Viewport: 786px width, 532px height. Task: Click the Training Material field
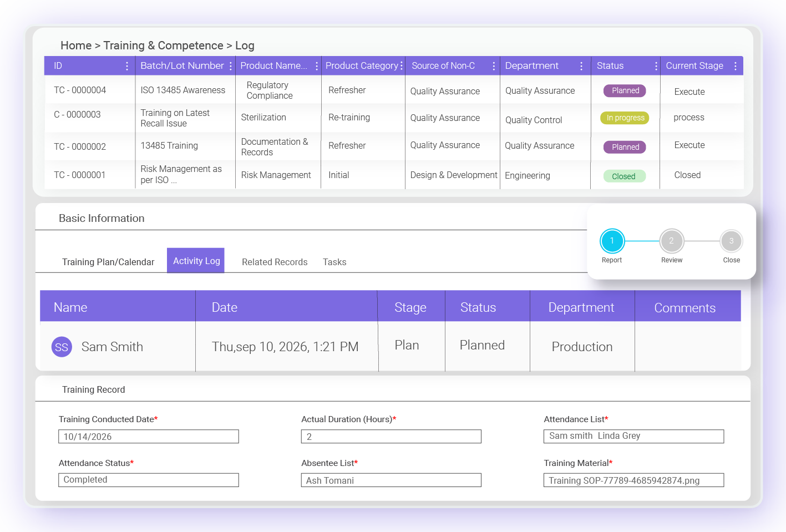click(x=633, y=480)
